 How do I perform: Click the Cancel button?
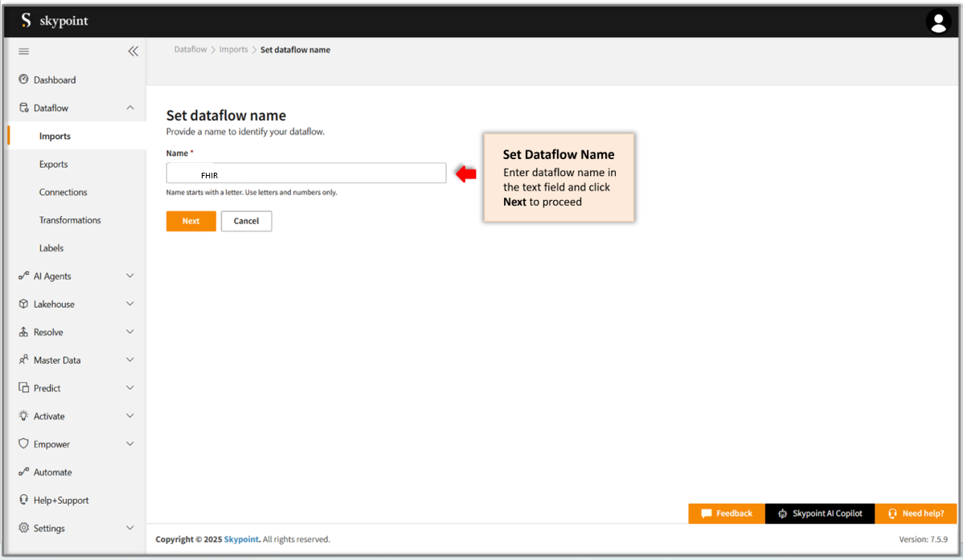(246, 221)
